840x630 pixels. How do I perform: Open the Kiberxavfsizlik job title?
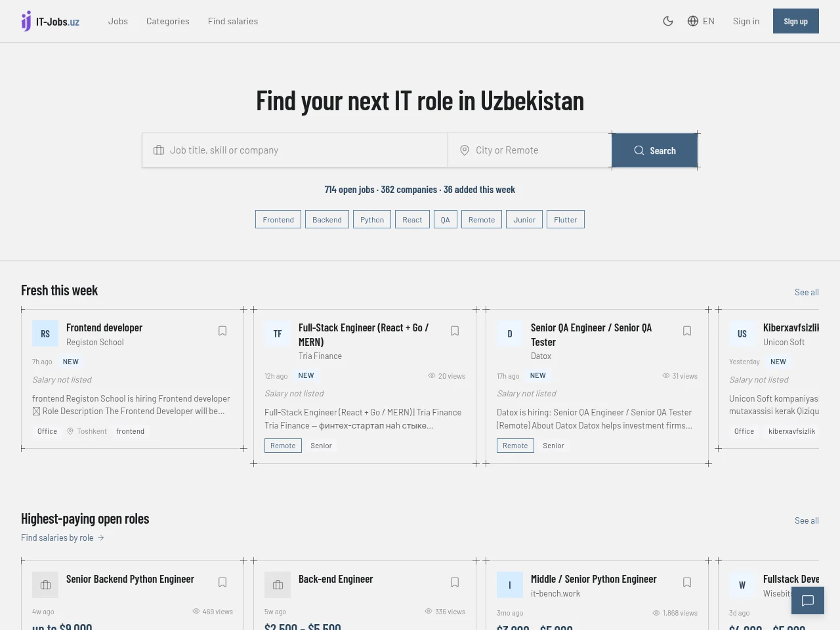[791, 327]
